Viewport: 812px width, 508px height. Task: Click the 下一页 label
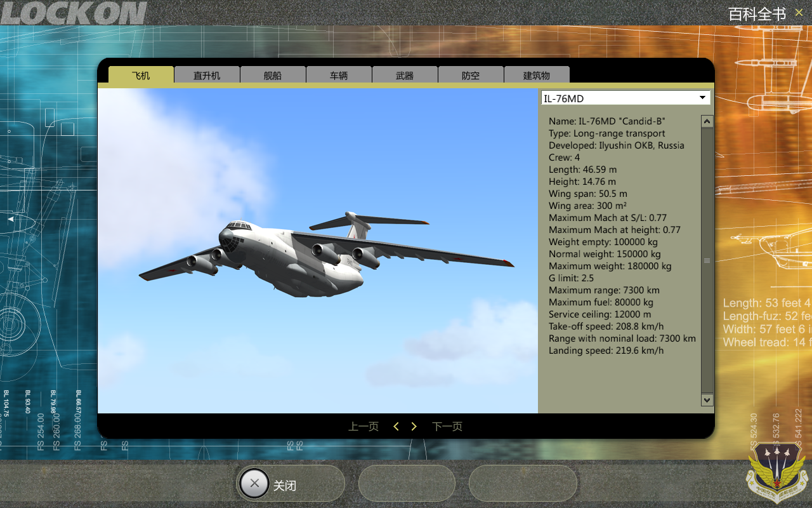click(x=447, y=427)
